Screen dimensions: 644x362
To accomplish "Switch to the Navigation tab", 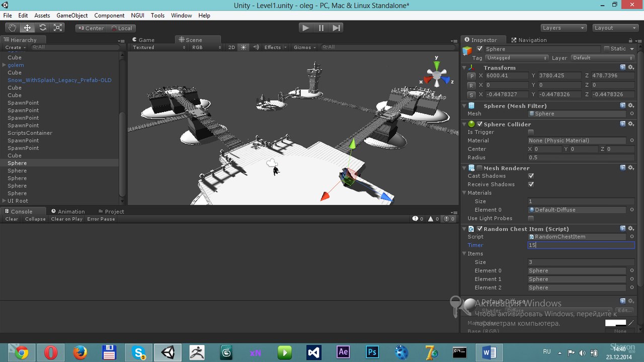I will tap(528, 40).
